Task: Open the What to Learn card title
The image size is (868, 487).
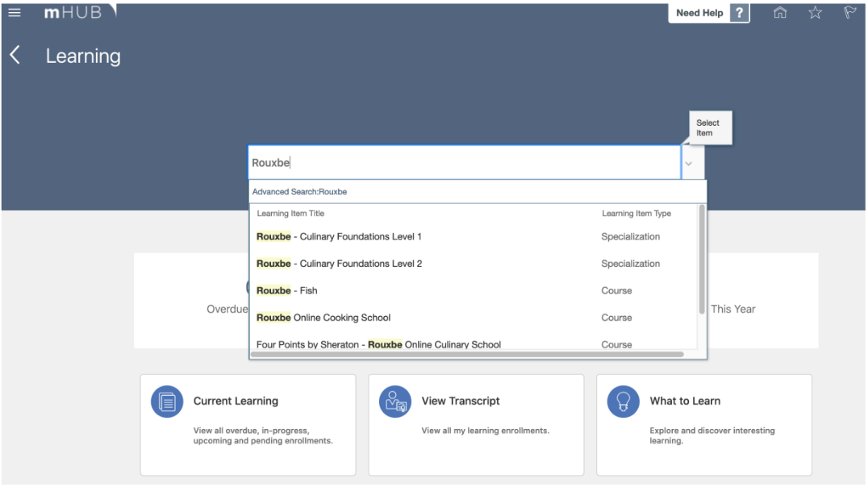Action: pos(685,401)
